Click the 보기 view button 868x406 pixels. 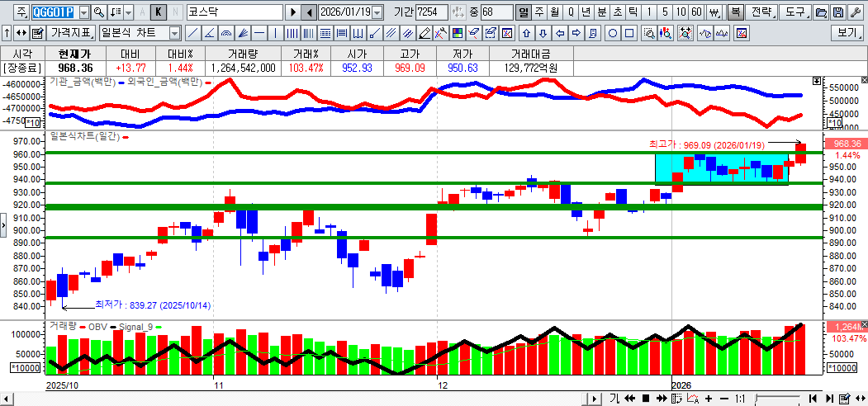[x=847, y=33]
